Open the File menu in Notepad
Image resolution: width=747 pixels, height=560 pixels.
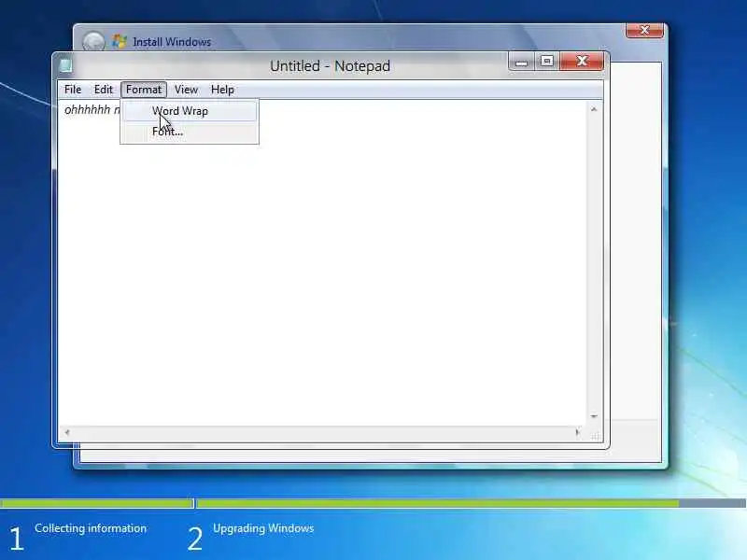[x=73, y=90]
